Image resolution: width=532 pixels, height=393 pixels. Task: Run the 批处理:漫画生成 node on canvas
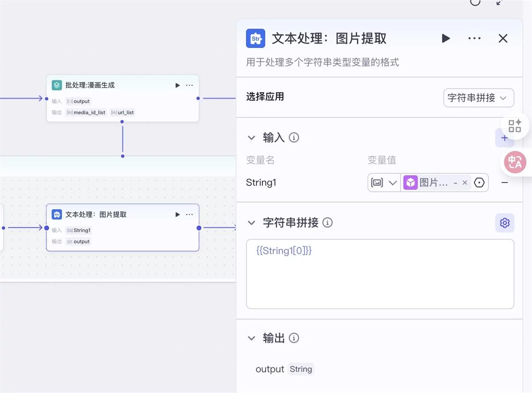point(177,85)
